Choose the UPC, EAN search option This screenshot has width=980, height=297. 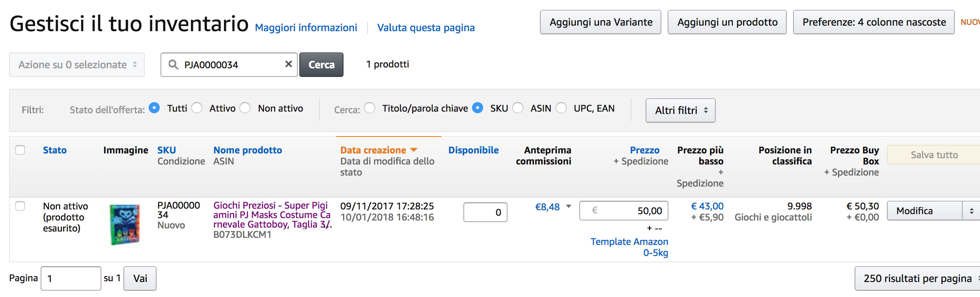[x=561, y=108]
